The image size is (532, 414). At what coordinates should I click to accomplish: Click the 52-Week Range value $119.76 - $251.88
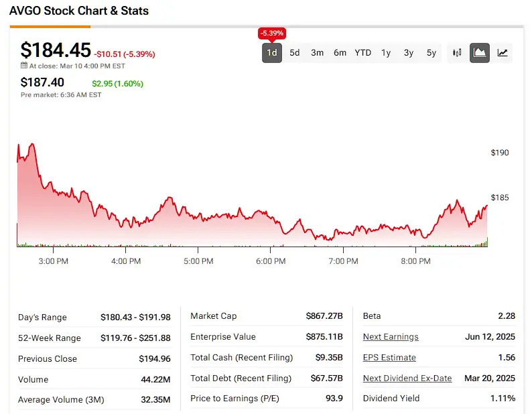[x=135, y=338]
